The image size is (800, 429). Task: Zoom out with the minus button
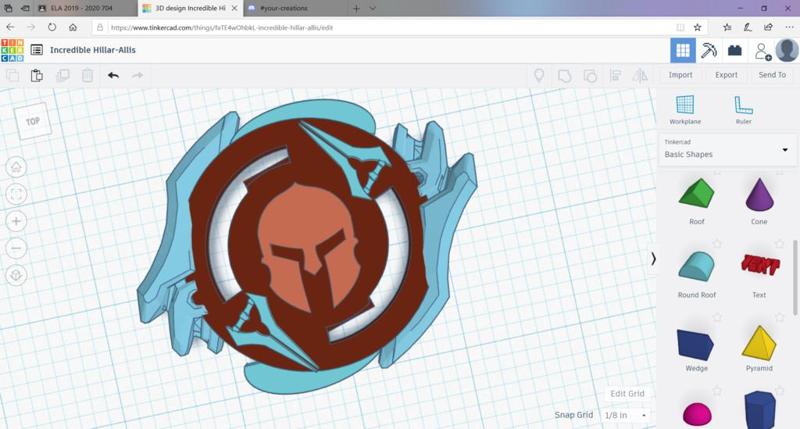tap(16, 248)
